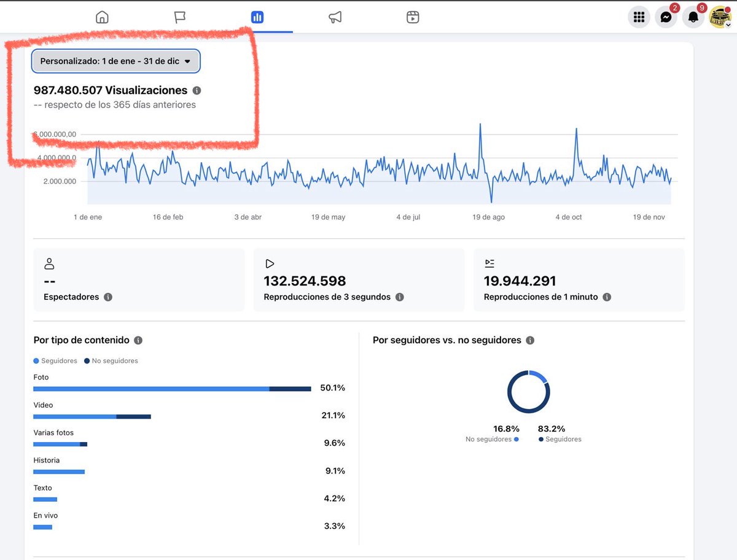The width and height of the screenshot is (737, 560).
Task: Click the Foto bar in chart
Action: (x=172, y=389)
